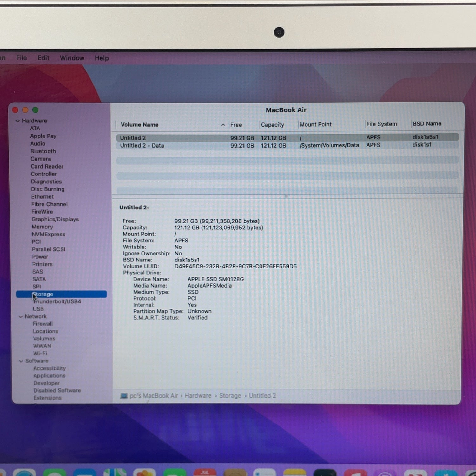The image size is (476, 476).
Task: Select Graphics/Displays sidebar item
Action: pos(55,219)
